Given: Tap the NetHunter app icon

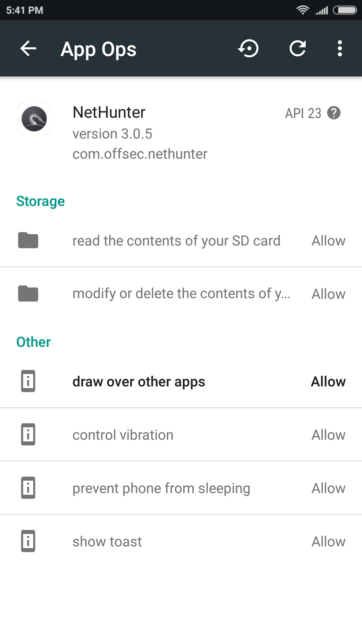Looking at the screenshot, I should (x=34, y=119).
